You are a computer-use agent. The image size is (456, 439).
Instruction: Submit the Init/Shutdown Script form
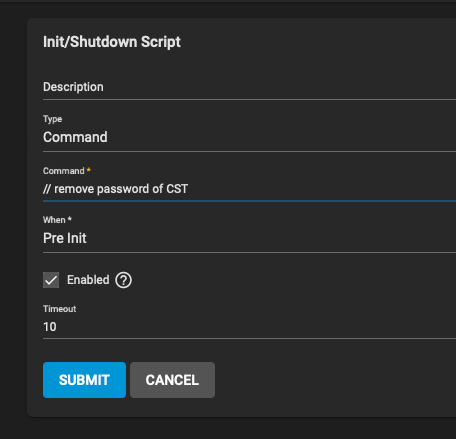tap(84, 380)
